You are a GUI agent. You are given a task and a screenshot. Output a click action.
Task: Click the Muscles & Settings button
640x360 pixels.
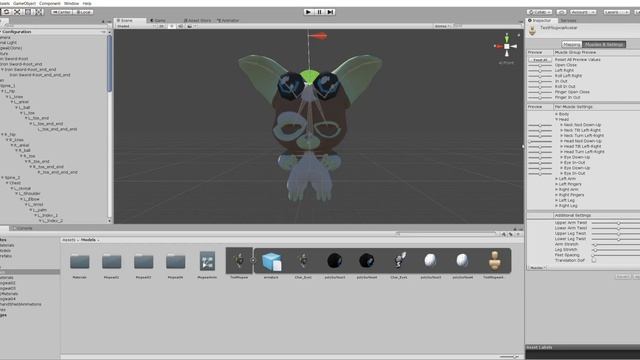[x=604, y=44]
